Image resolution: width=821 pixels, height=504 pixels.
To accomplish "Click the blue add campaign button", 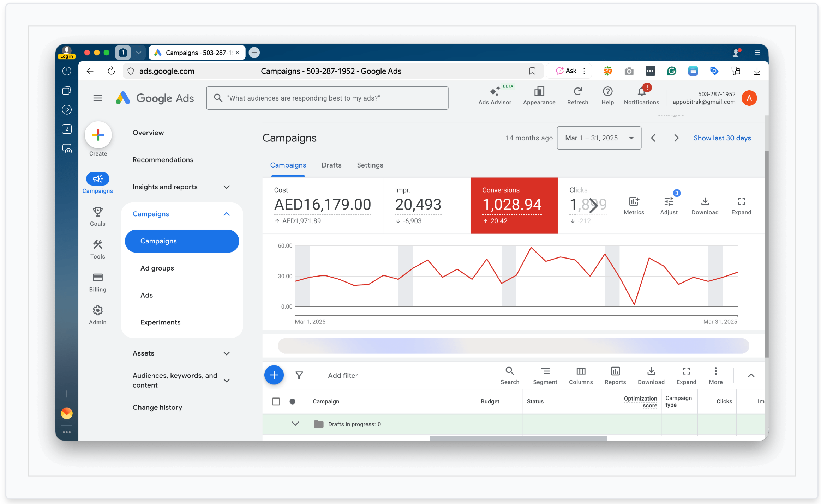I will pyautogui.click(x=274, y=375).
